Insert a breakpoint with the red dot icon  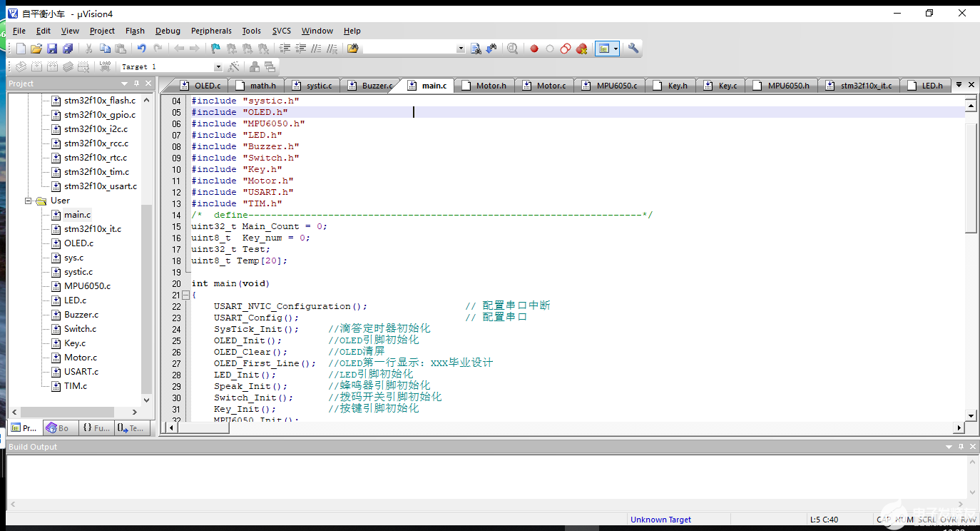(x=534, y=49)
